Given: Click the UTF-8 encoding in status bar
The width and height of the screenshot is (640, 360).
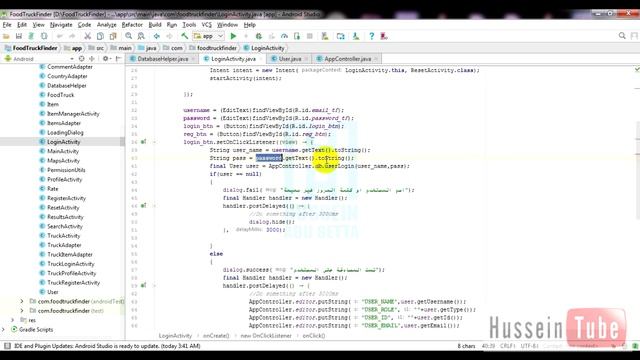Looking at the screenshot, I should coord(529,346).
